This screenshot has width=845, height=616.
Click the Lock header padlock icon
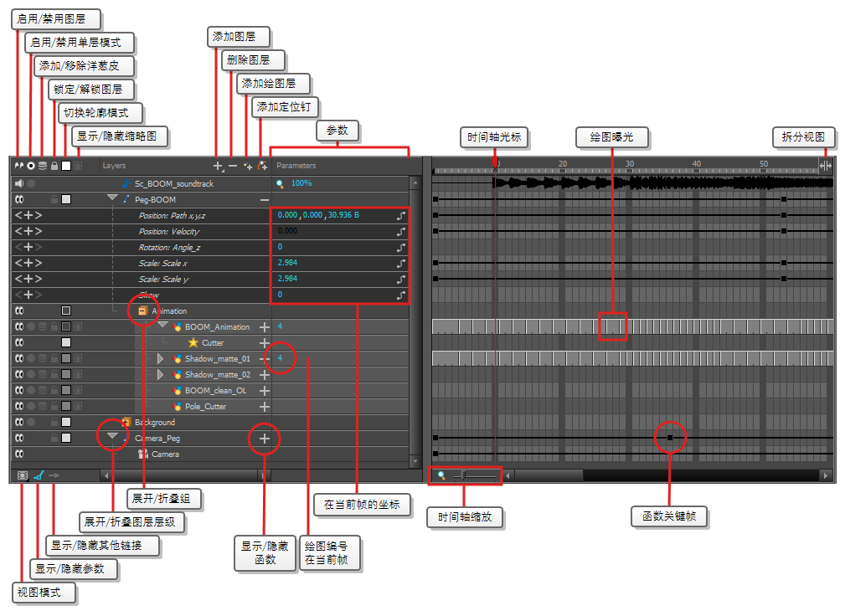[x=54, y=166]
